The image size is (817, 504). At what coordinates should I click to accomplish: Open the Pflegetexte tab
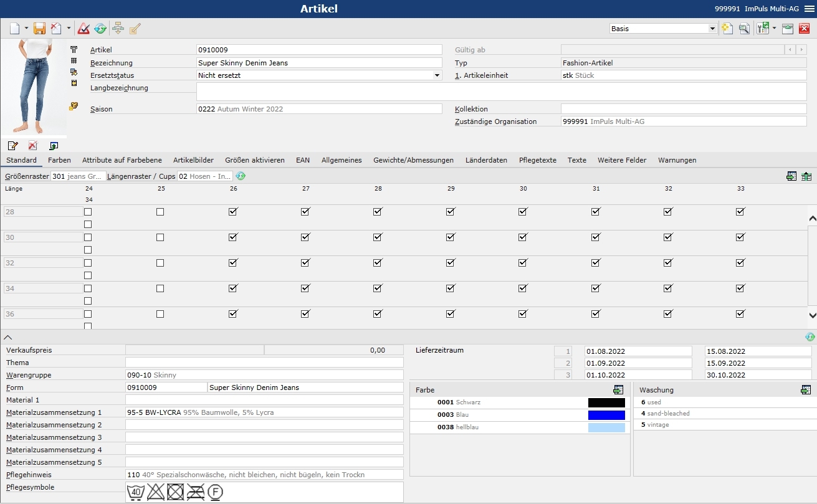click(x=537, y=160)
